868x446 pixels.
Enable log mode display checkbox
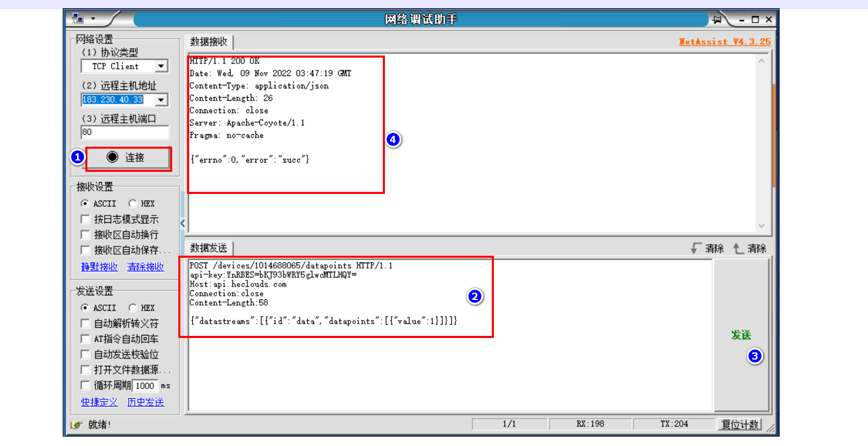(85, 220)
